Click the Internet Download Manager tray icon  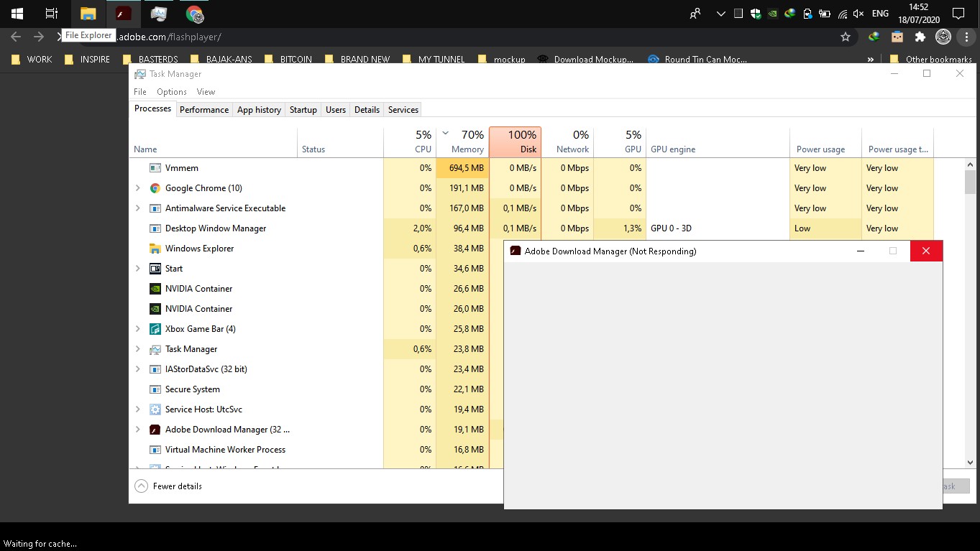790,14
